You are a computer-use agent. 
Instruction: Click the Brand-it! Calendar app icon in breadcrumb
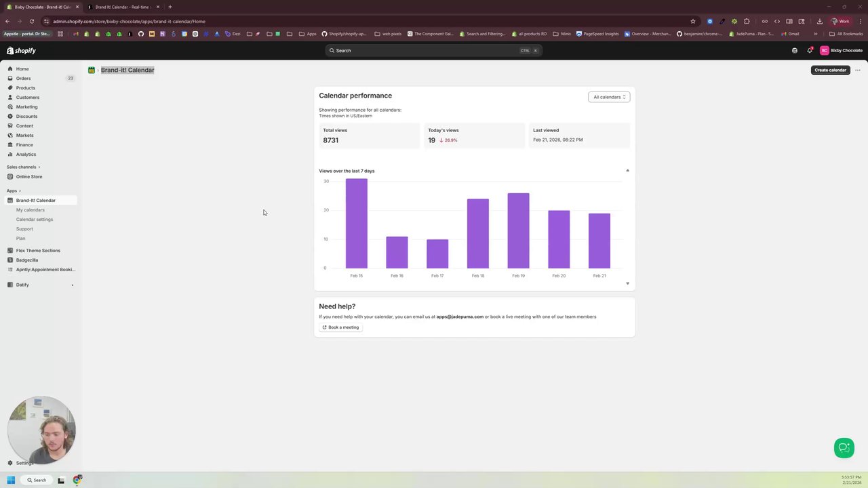point(92,70)
